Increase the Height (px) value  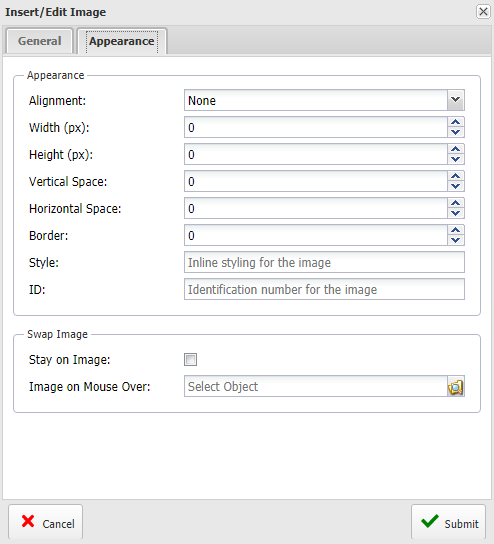coord(455,149)
